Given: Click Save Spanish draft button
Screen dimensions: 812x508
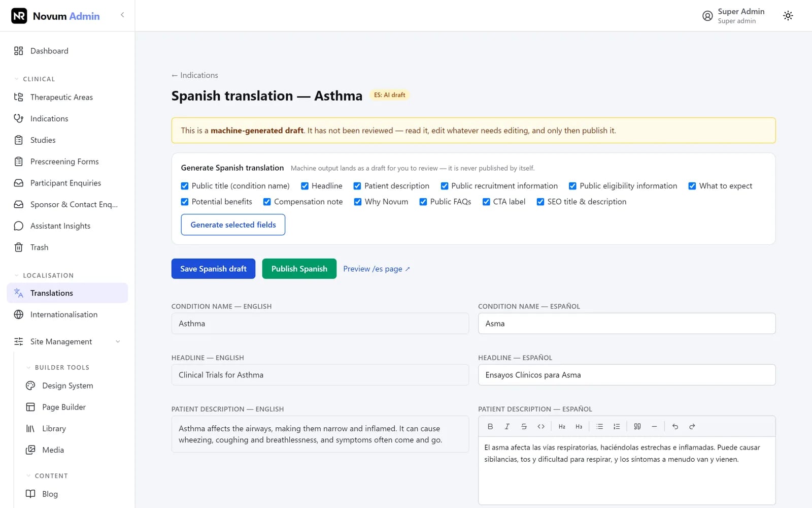Looking at the screenshot, I should tap(213, 269).
